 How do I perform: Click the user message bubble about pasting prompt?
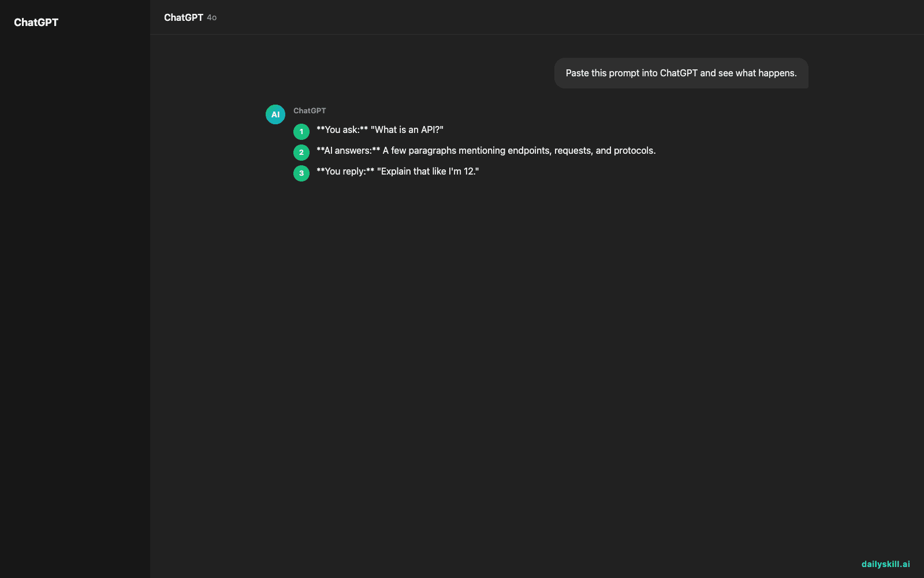pos(681,73)
